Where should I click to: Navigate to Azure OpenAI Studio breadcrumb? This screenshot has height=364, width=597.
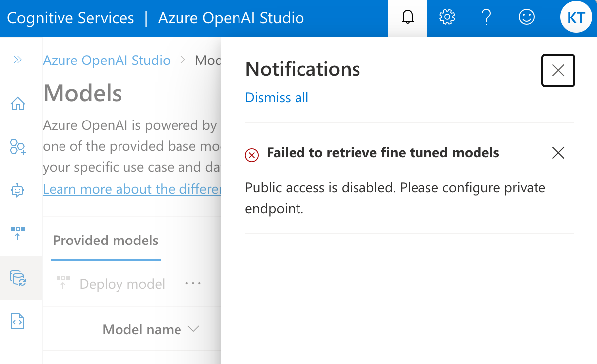(107, 60)
